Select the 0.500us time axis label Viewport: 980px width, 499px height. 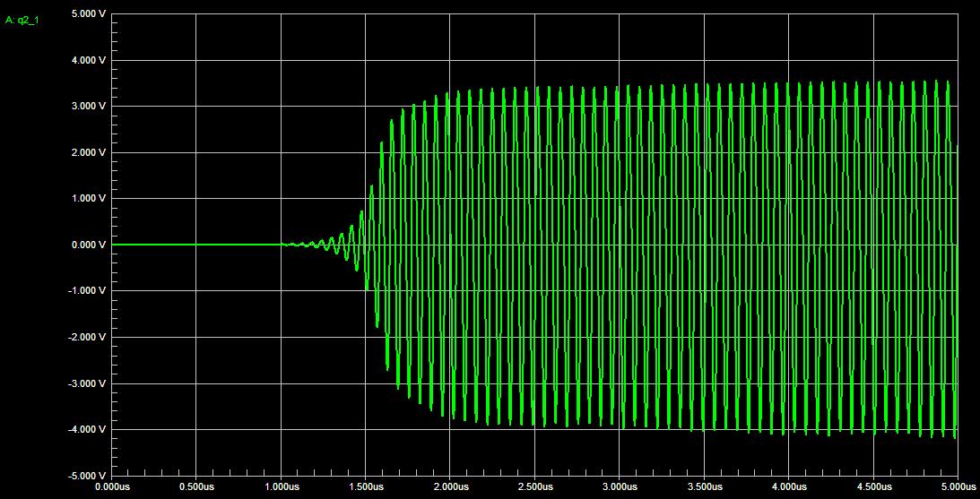pos(196,487)
